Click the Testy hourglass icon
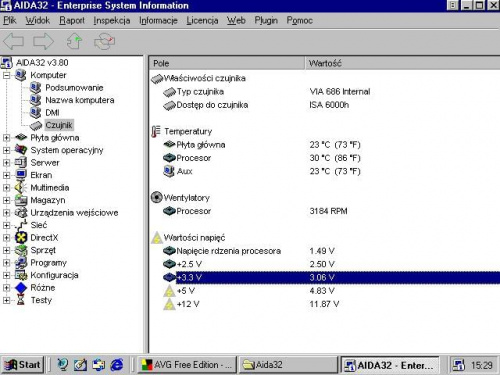Viewport: 500px width, 375px height. pyautogui.click(x=21, y=300)
